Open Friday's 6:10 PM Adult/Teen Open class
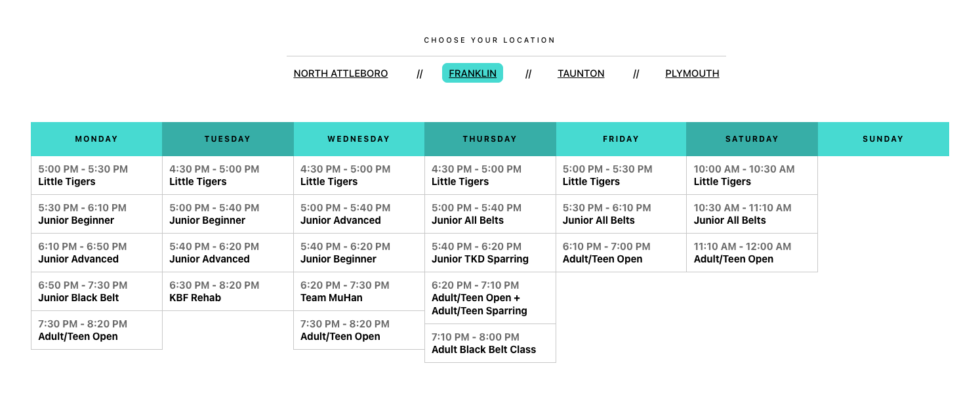Screen dimensions: 980x397 pyautogui.click(x=621, y=253)
